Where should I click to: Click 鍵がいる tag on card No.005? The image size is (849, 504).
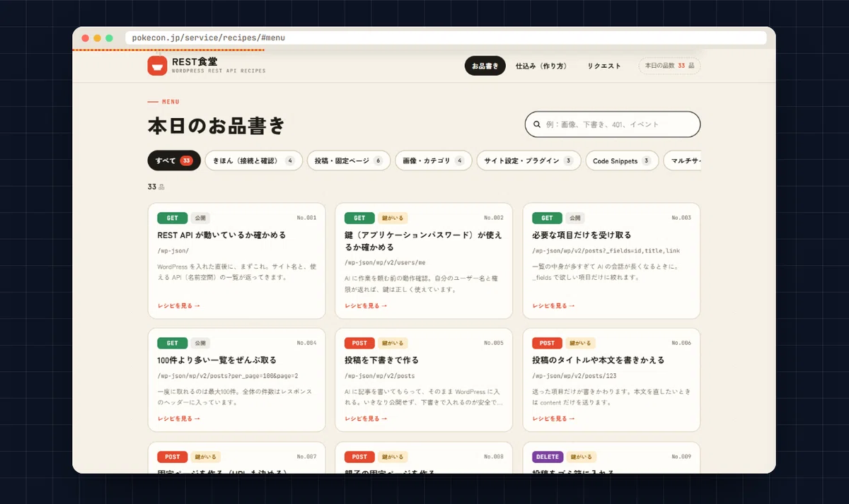coord(393,343)
